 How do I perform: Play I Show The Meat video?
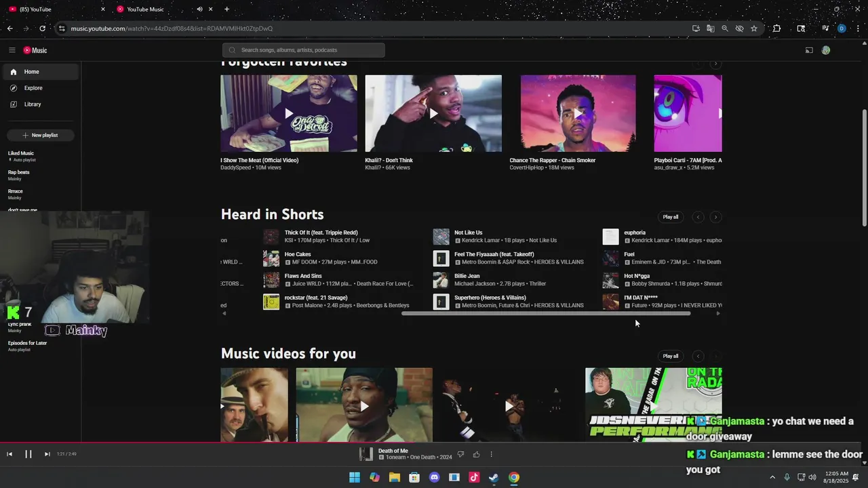click(x=289, y=113)
